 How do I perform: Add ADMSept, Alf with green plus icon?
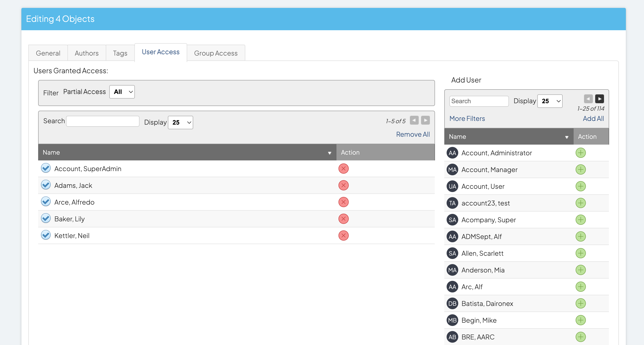coord(581,236)
